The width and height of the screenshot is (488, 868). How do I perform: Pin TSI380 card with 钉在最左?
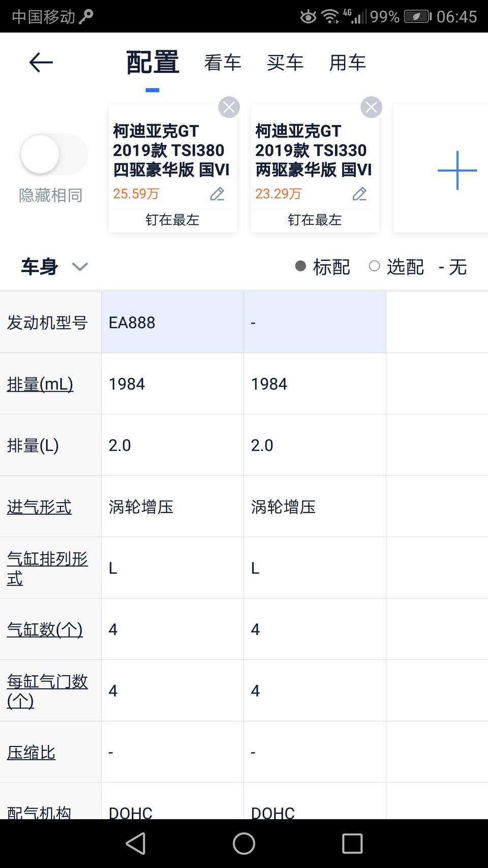(172, 220)
